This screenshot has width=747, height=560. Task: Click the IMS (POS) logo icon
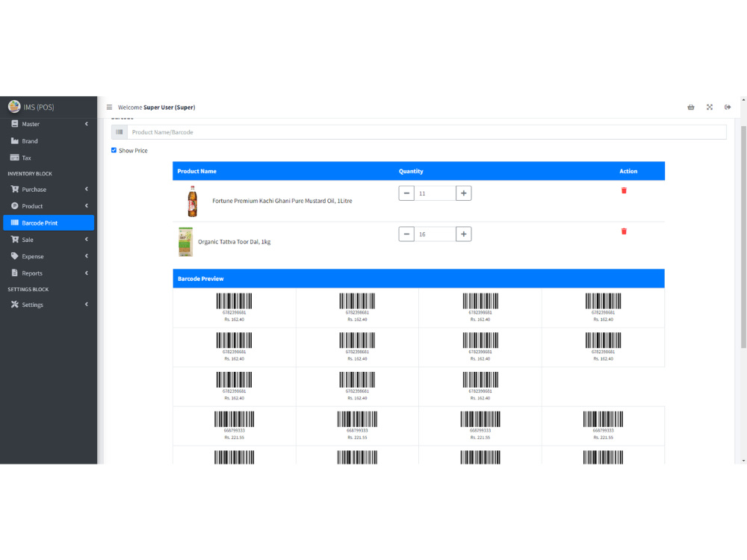(x=14, y=106)
